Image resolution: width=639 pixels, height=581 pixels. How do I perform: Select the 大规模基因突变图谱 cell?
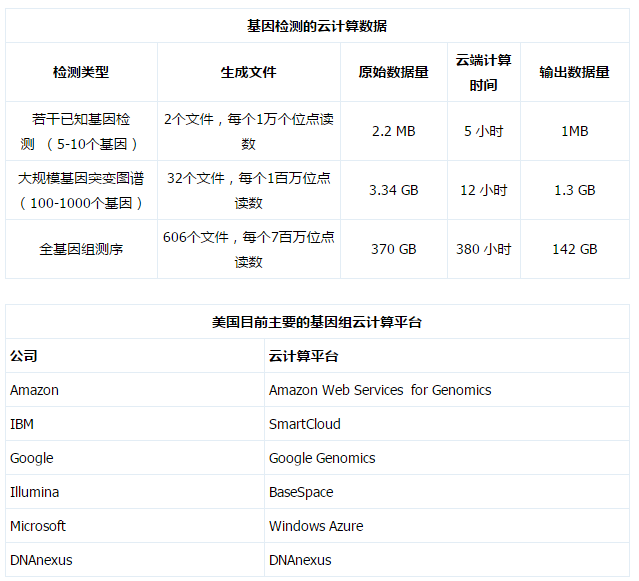point(81,190)
